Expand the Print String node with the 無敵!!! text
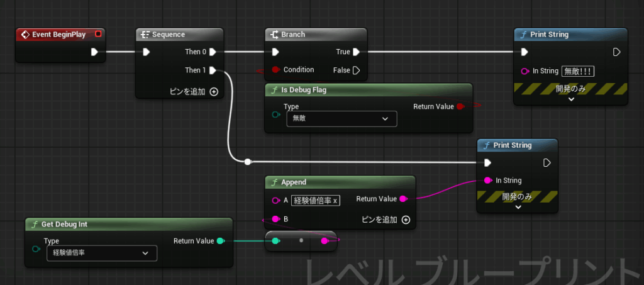This screenshot has width=644, height=285. (x=571, y=99)
